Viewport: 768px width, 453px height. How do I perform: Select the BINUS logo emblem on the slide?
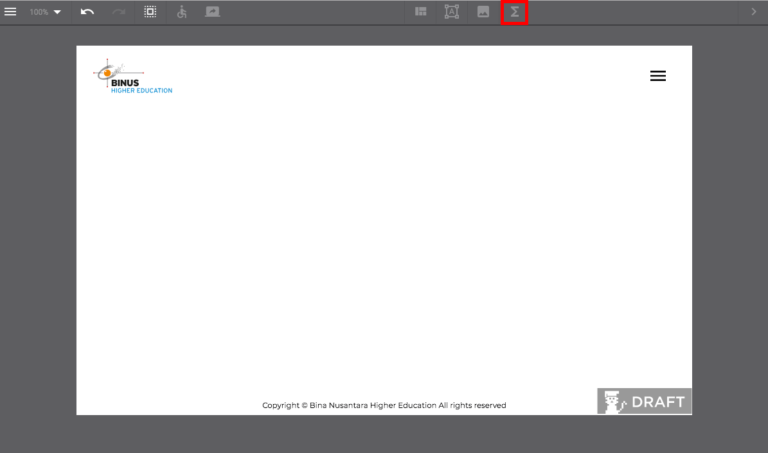coord(107,72)
